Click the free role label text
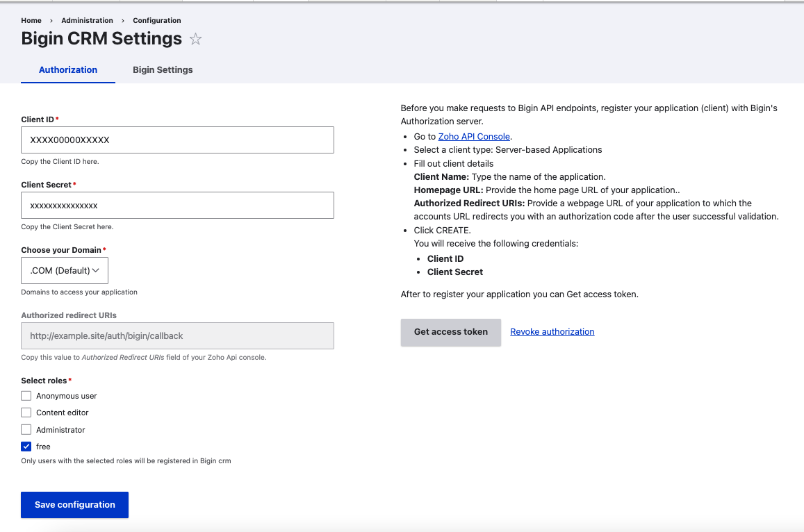The height and width of the screenshot is (532, 804). 43,447
